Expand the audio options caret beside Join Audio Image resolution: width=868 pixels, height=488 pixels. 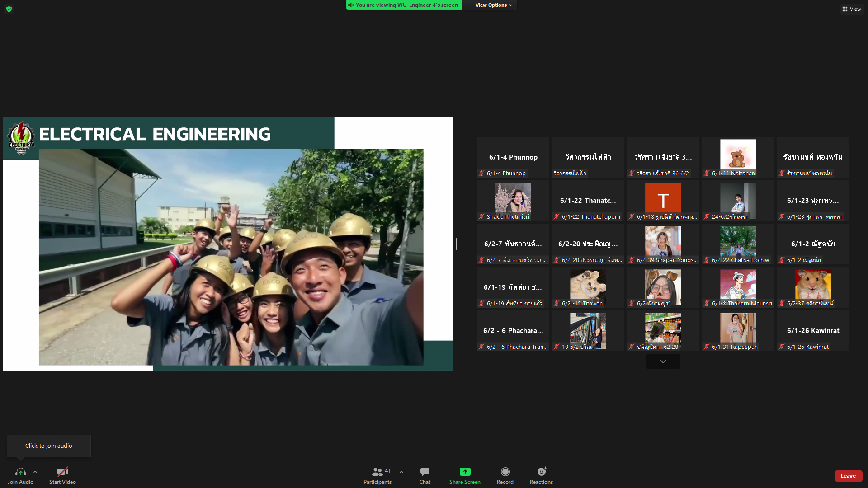(35, 471)
